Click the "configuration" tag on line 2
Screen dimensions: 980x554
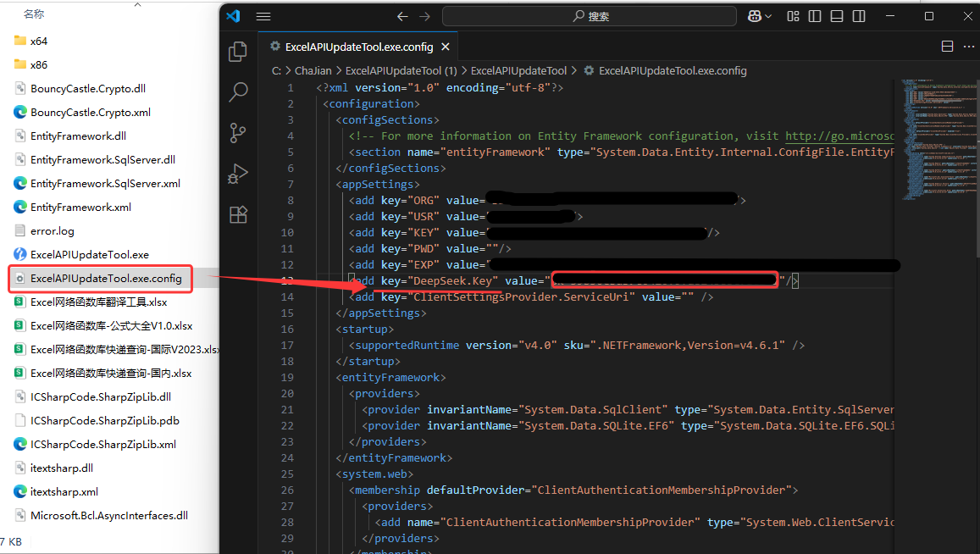click(371, 104)
